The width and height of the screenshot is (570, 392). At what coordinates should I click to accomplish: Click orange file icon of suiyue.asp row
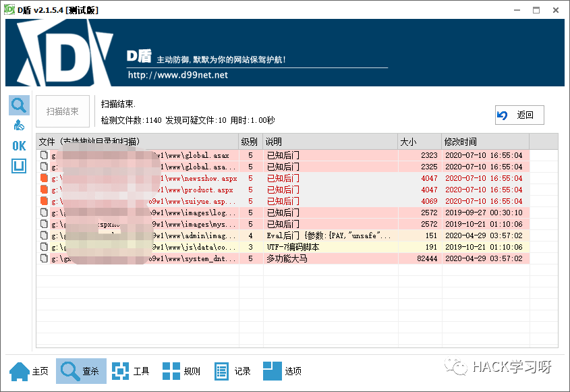point(44,201)
